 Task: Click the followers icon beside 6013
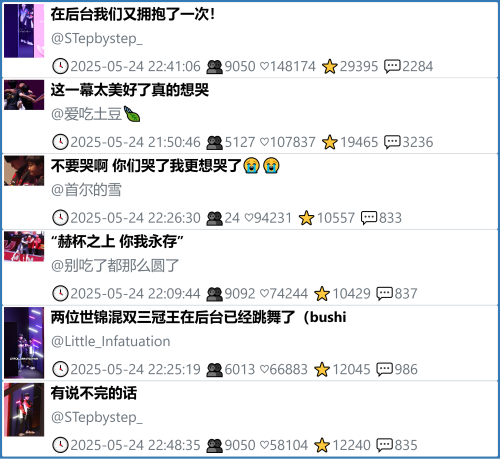[x=214, y=369]
